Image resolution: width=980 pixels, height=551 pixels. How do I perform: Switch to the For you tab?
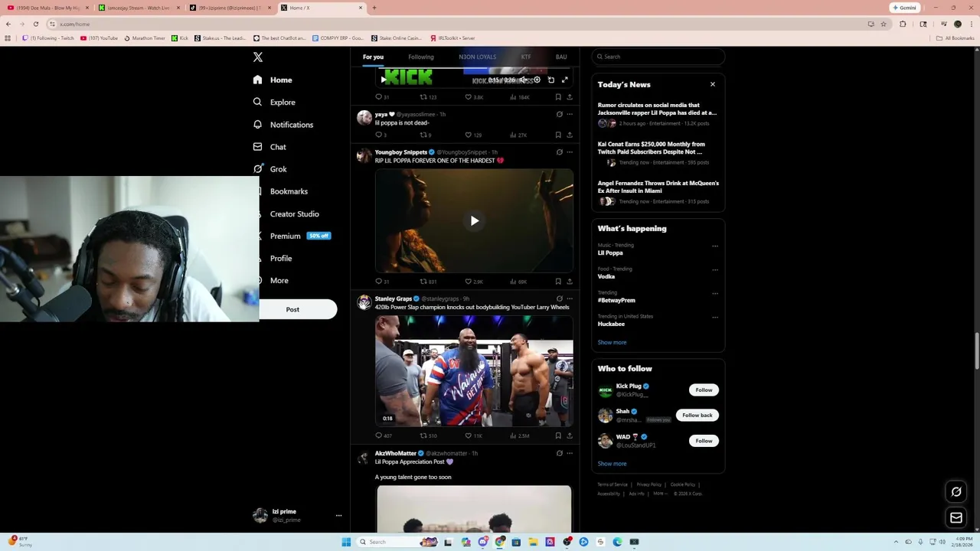pyautogui.click(x=373, y=57)
